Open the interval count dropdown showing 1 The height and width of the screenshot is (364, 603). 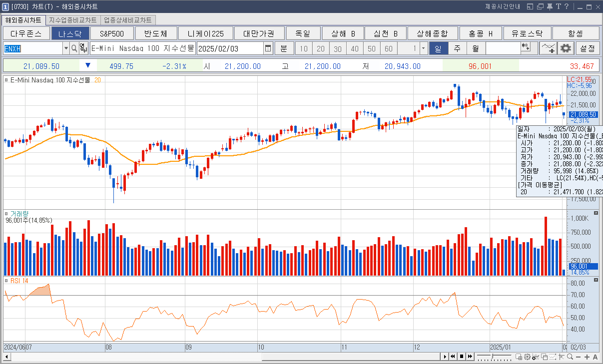point(424,48)
